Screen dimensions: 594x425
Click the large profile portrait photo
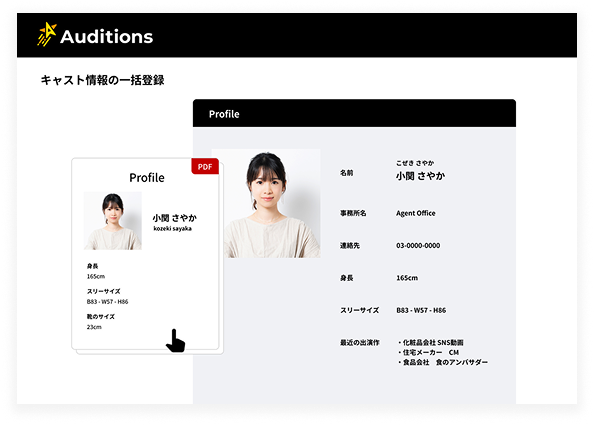click(266, 203)
